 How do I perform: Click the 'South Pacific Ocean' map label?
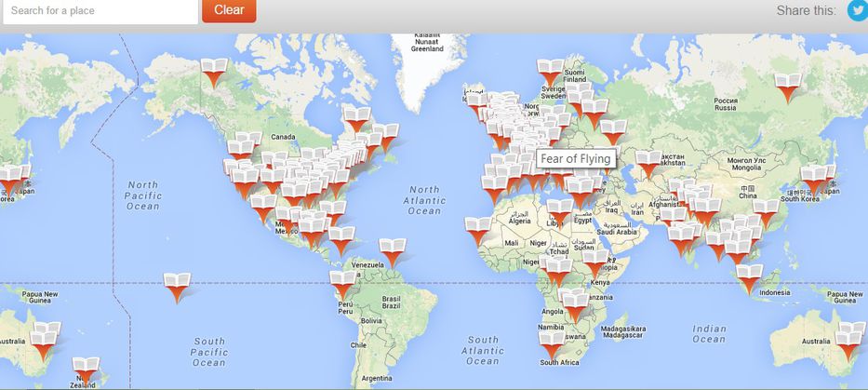pyautogui.click(x=209, y=352)
